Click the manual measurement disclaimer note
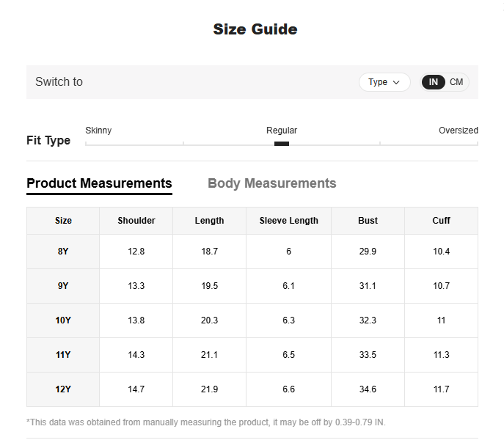This screenshot has height=440, width=504. pos(206,422)
